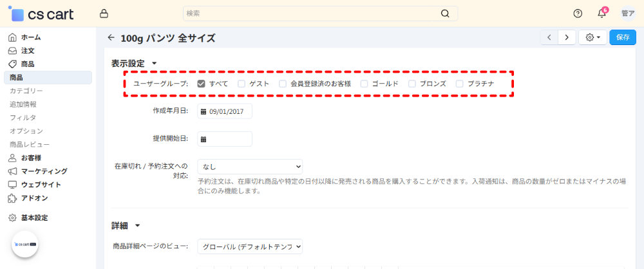Open the help question mark icon

[x=578, y=14]
